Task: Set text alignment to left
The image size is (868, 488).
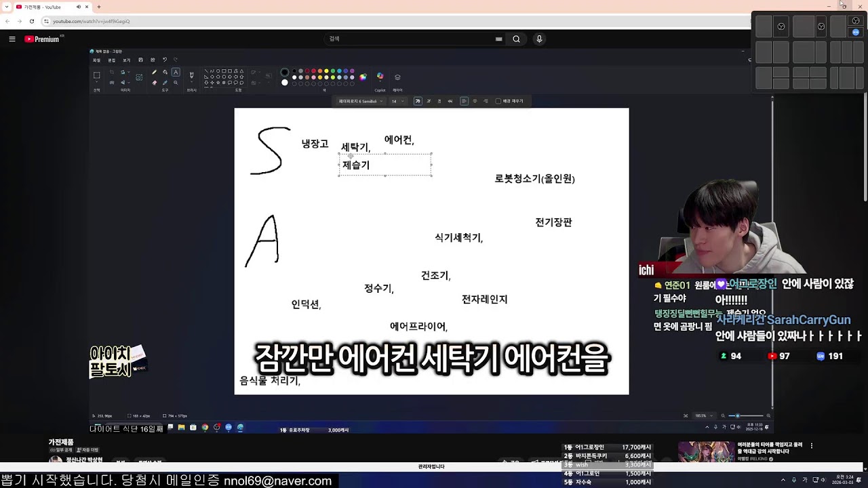Action: point(465,101)
